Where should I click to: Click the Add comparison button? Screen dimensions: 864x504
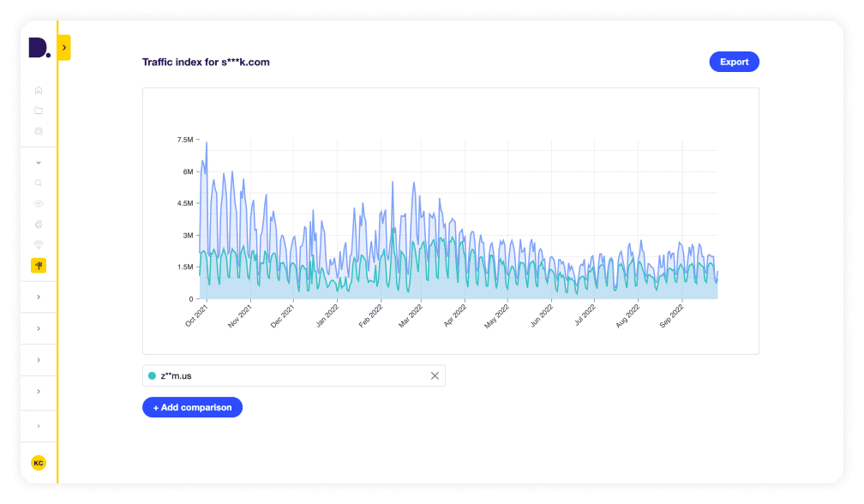pos(192,407)
